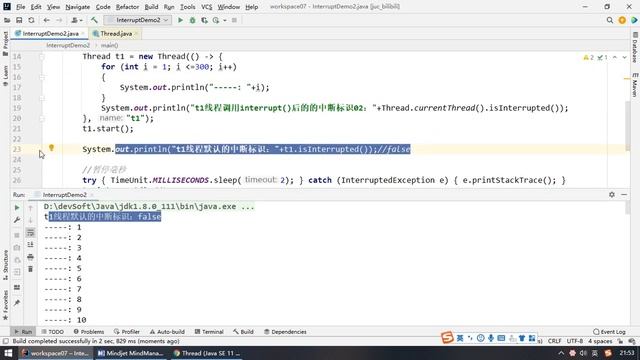Viewport: 640px width, 360px height.
Task: Click layout restore icon in Run panel
Action: (x=17, y=287)
